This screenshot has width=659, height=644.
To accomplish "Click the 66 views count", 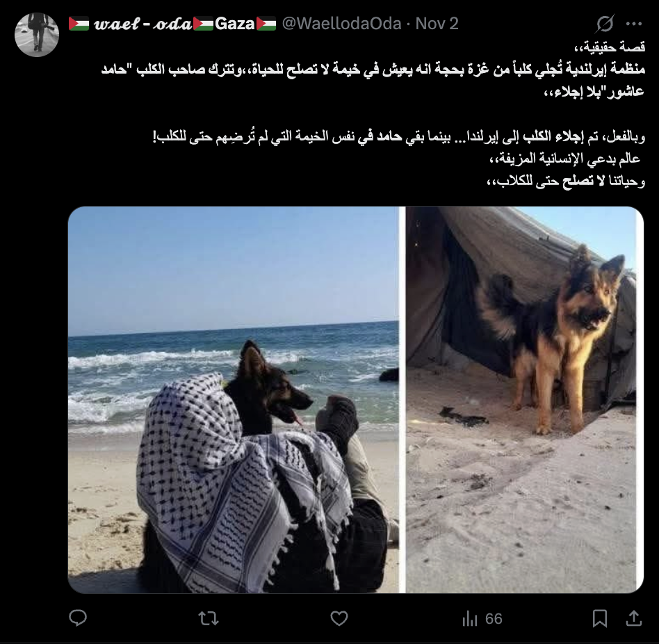I will pyautogui.click(x=494, y=619).
